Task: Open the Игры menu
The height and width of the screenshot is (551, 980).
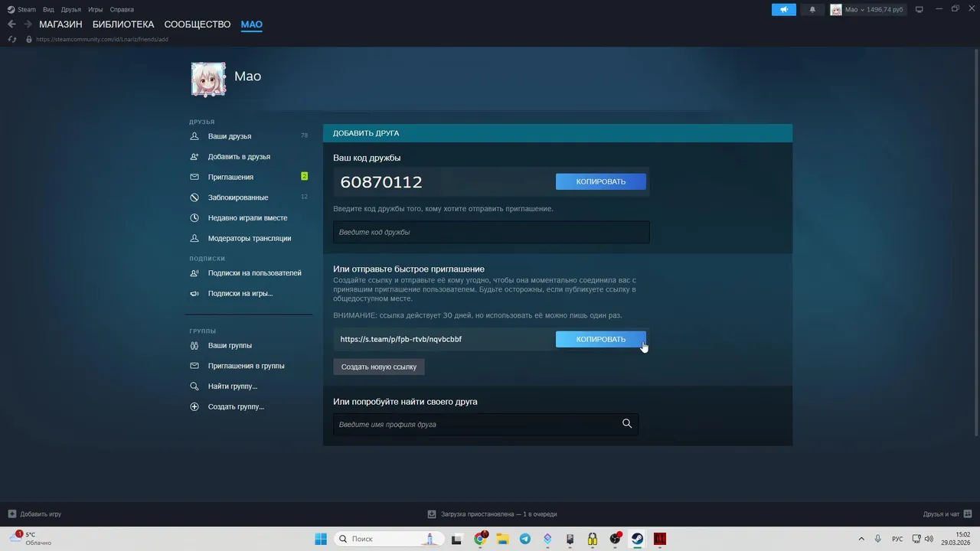Action: (96, 10)
